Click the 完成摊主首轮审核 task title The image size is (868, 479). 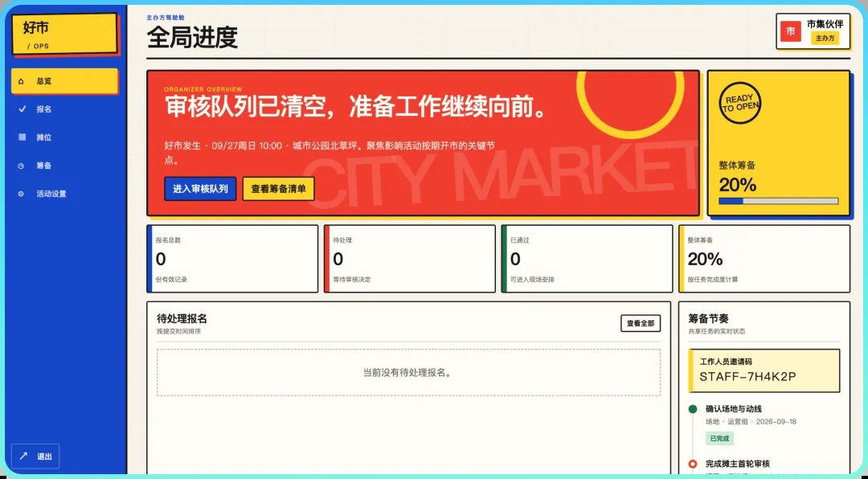pos(737,464)
